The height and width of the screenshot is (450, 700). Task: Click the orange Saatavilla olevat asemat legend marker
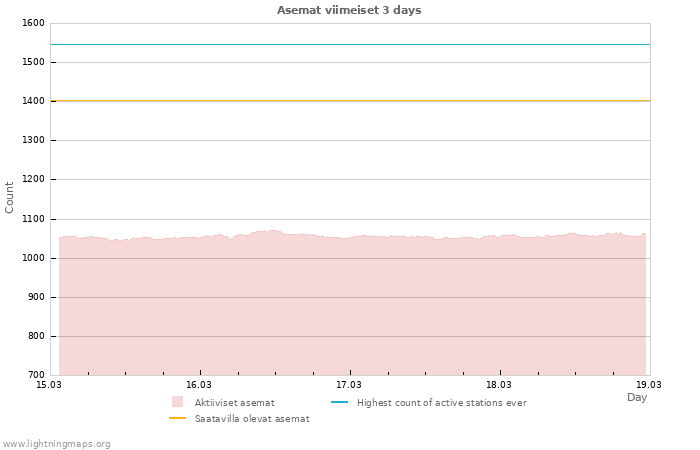pyautogui.click(x=177, y=418)
